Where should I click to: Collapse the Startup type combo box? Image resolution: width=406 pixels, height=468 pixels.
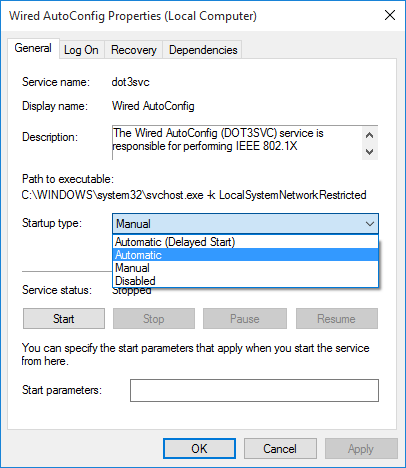[245, 223]
